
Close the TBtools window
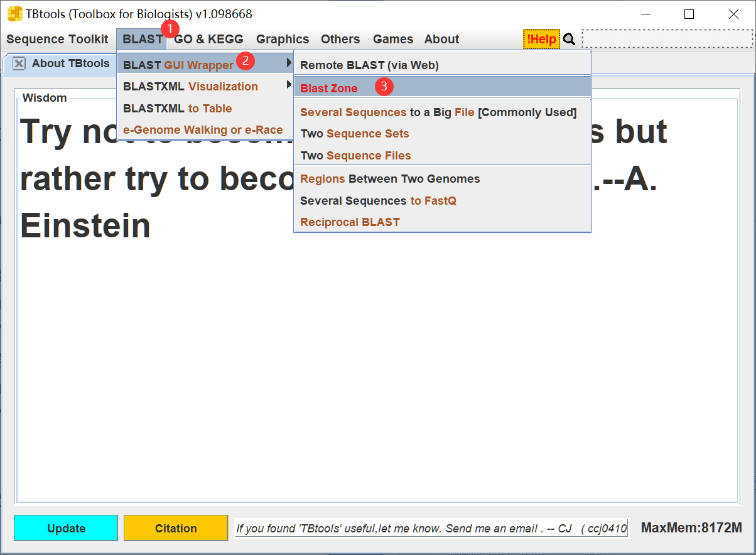733,14
